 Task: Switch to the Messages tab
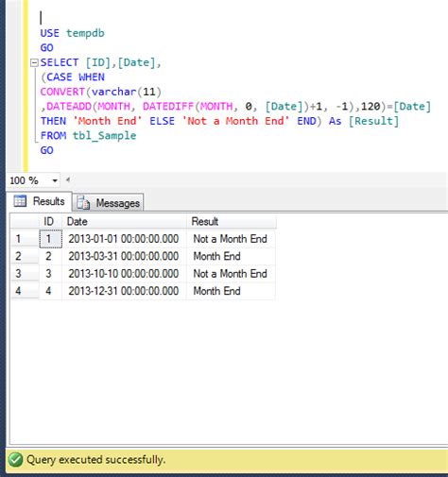click(109, 203)
